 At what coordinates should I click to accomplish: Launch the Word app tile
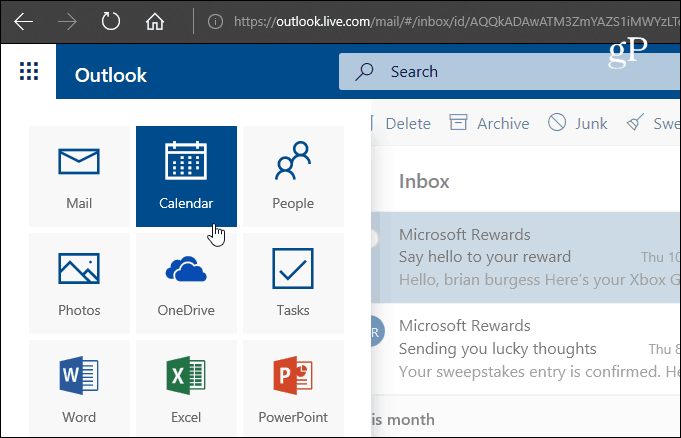pos(79,388)
